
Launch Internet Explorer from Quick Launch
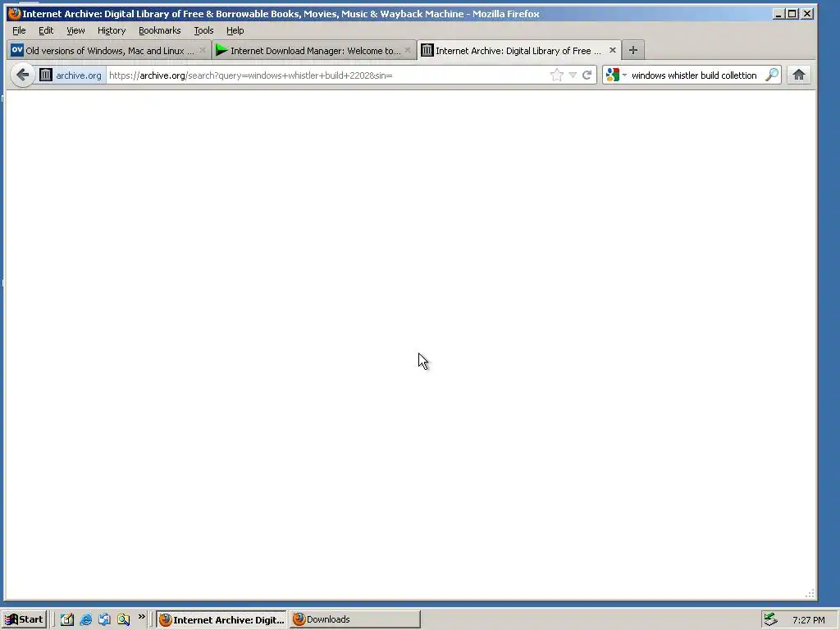pyautogui.click(x=85, y=620)
